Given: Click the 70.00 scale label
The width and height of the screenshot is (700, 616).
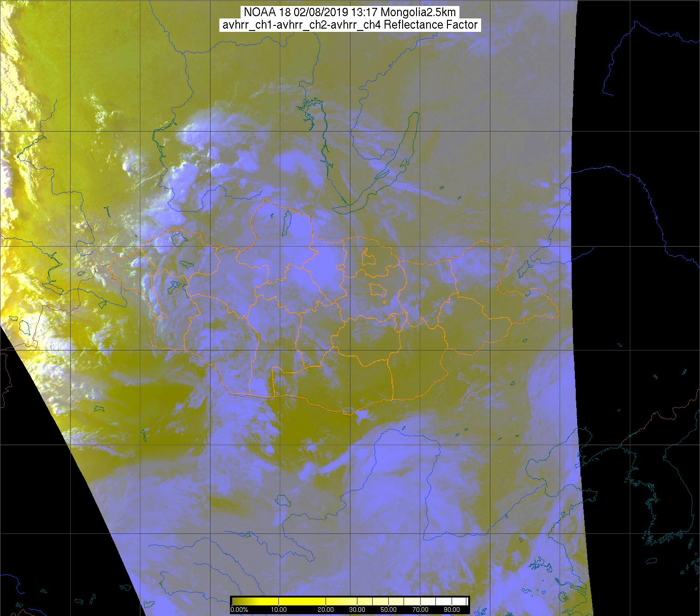Looking at the screenshot, I should pos(419,610).
